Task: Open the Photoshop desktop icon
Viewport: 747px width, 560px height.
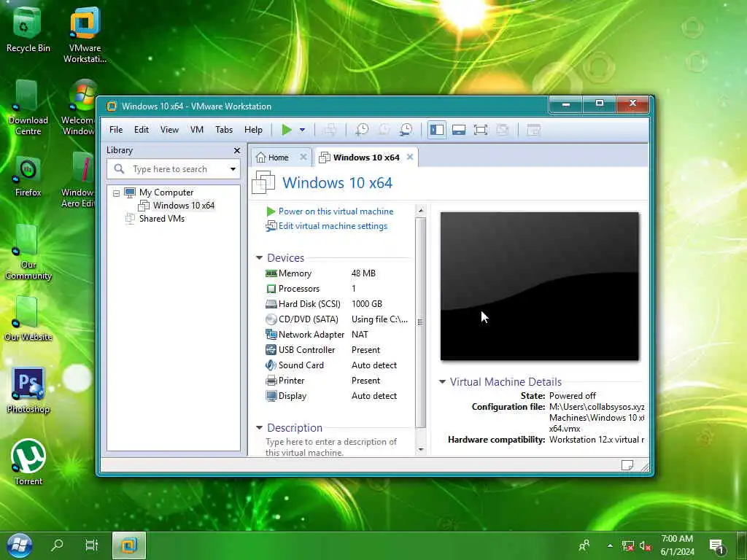Action: [x=28, y=390]
